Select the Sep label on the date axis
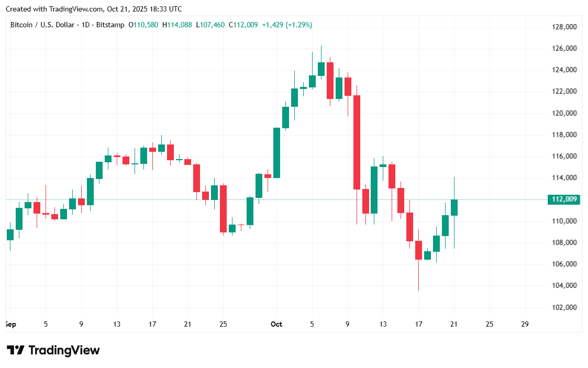This screenshot has width=588, height=368. [x=10, y=325]
